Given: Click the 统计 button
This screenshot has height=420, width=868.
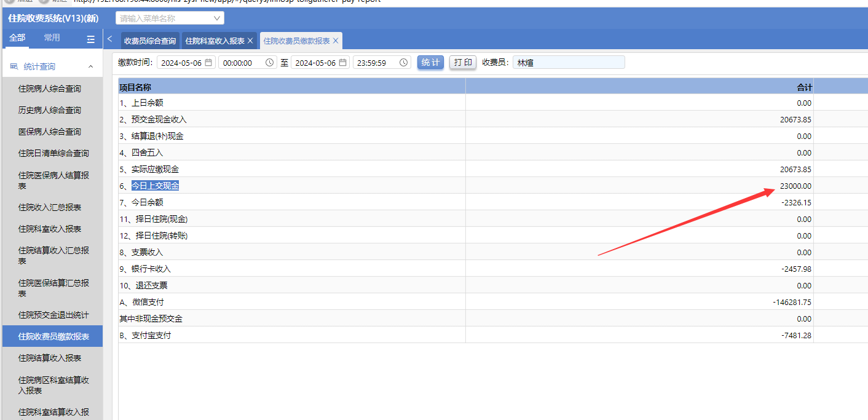Looking at the screenshot, I should pyautogui.click(x=430, y=63).
